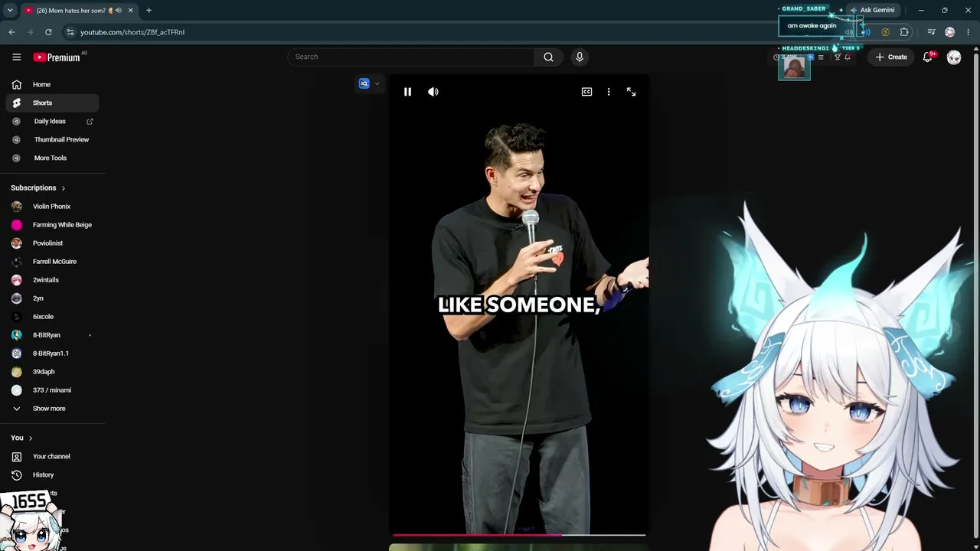The image size is (980, 551).
Task: Click the 6ixcole subscription
Action: pyautogui.click(x=52, y=317)
